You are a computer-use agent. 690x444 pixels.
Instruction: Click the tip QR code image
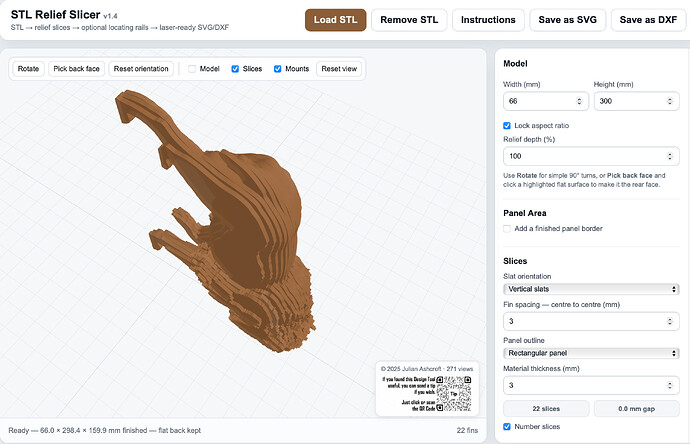click(x=454, y=393)
